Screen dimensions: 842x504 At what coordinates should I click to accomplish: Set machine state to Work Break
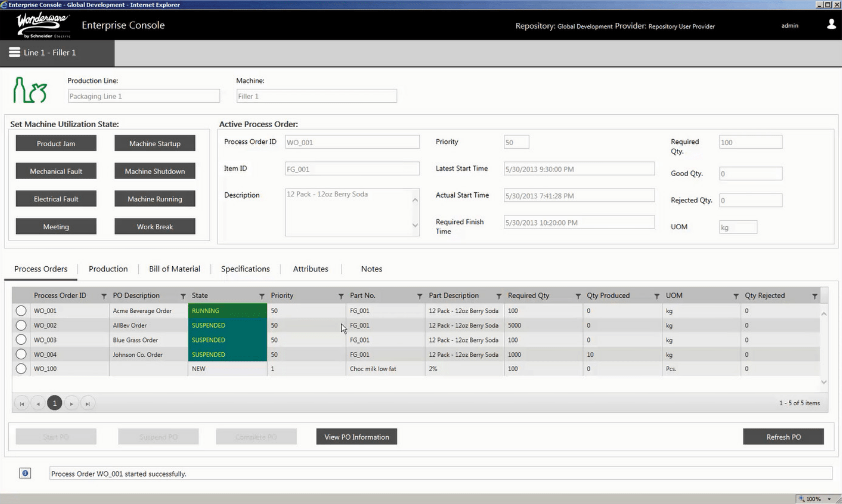(154, 226)
